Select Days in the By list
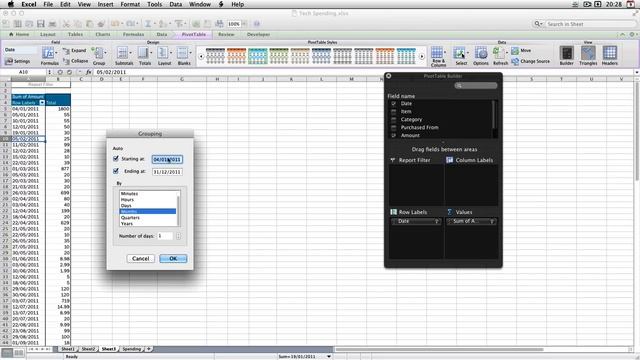Viewport: 640px width, 360px height. (x=148, y=206)
